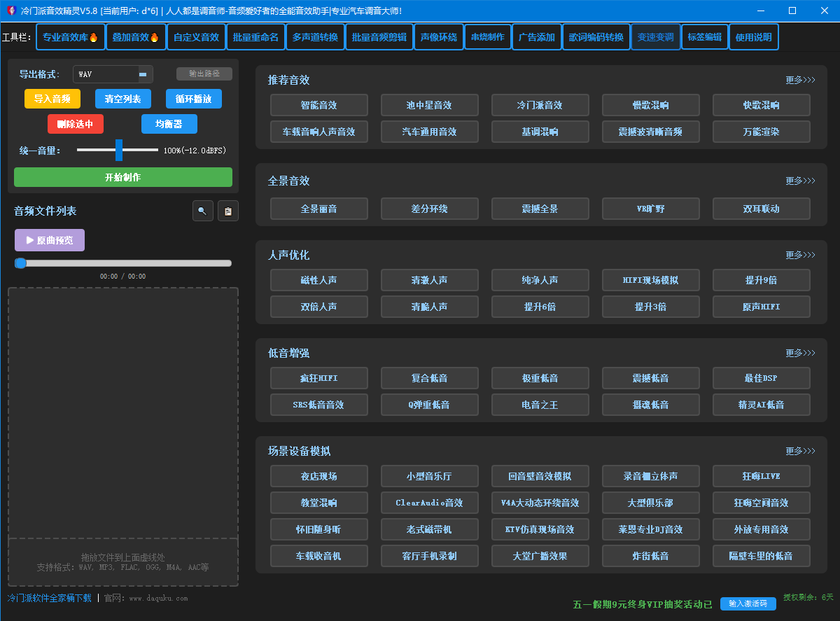Open the 声像环绕 toolbar tab
The width and height of the screenshot is (840, 621).
[x=438, y=37]
